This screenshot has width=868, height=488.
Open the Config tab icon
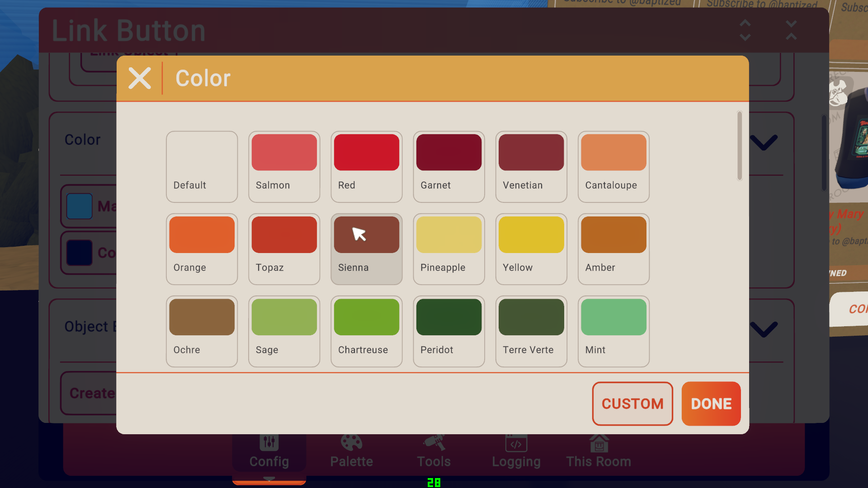point(269,442)
